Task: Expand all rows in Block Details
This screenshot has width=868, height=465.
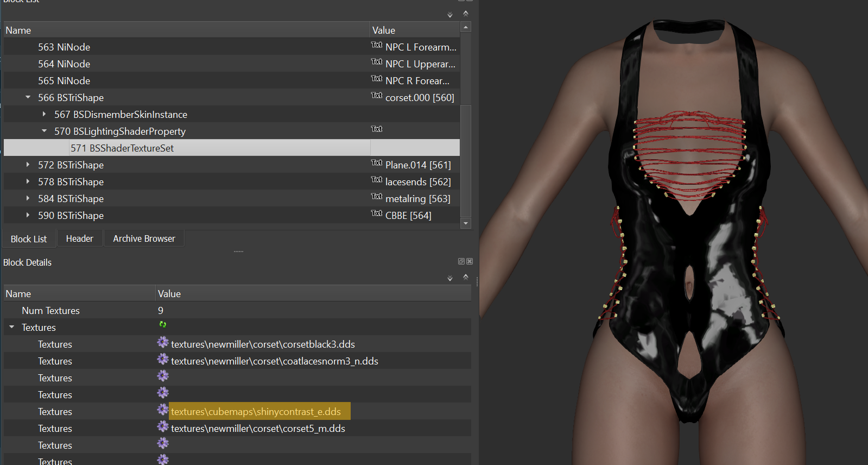Action: 450,278
